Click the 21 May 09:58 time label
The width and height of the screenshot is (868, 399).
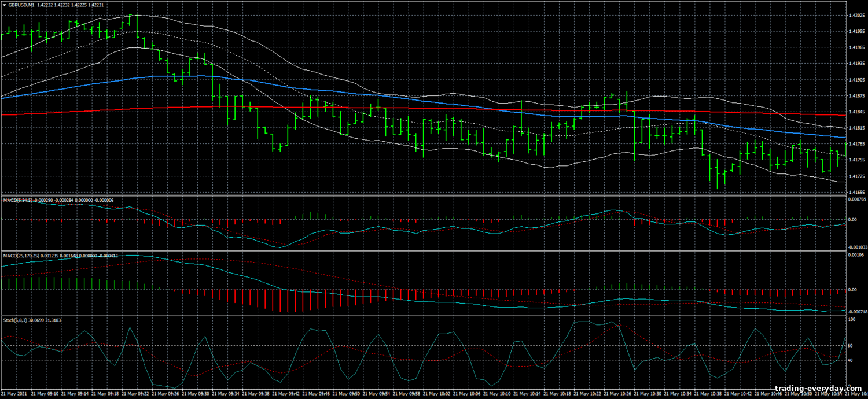[x=406, y=394]
